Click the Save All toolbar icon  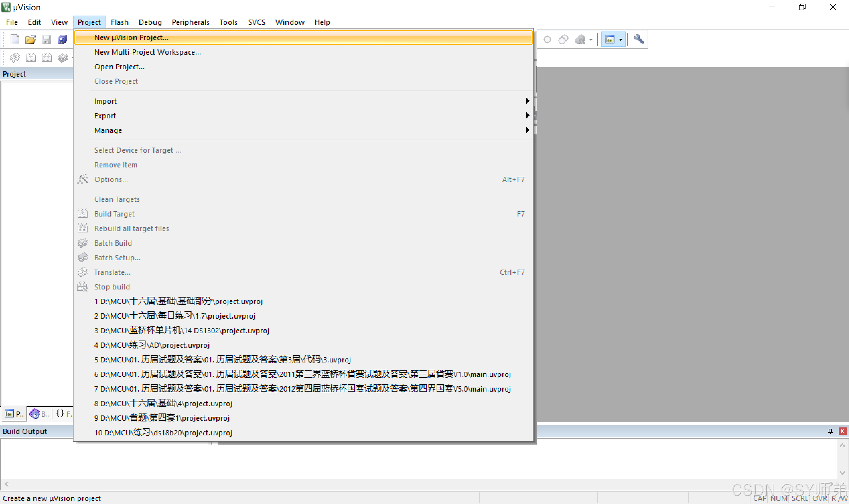click(x=62, y=39)
